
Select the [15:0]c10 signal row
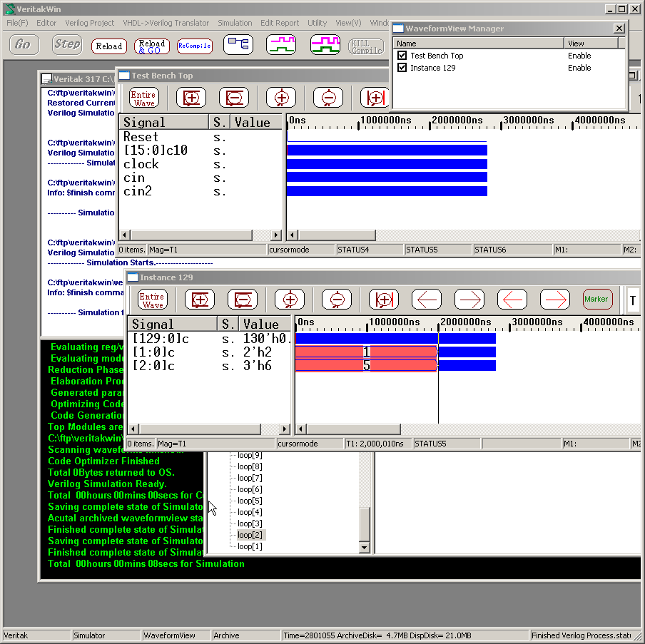coord(200,150)
